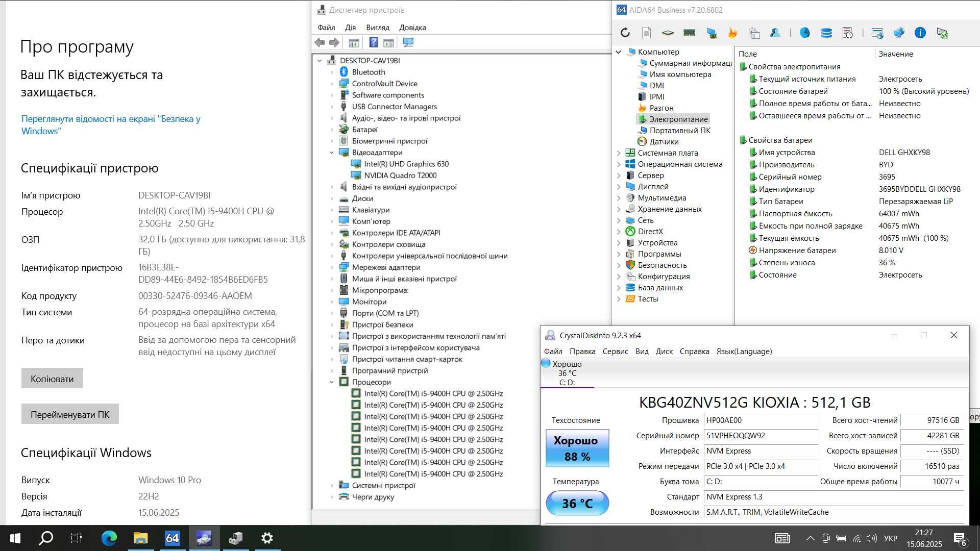Expand the Мережеві адаптери node

(x=332, y=267)
